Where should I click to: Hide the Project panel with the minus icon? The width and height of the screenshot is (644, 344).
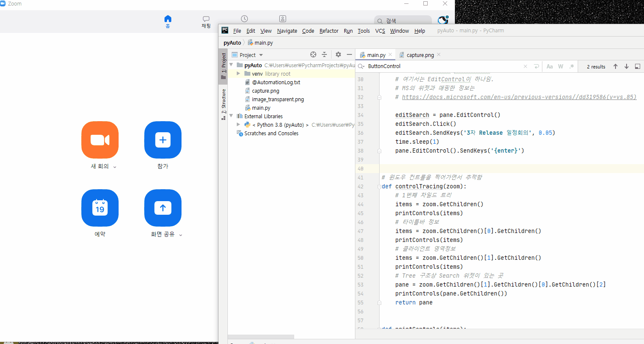[x=349, y=54]
